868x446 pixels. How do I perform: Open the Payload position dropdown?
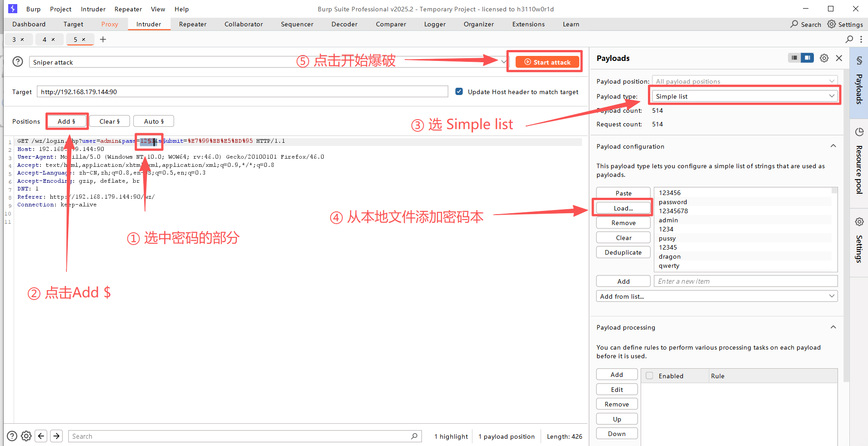745,81
